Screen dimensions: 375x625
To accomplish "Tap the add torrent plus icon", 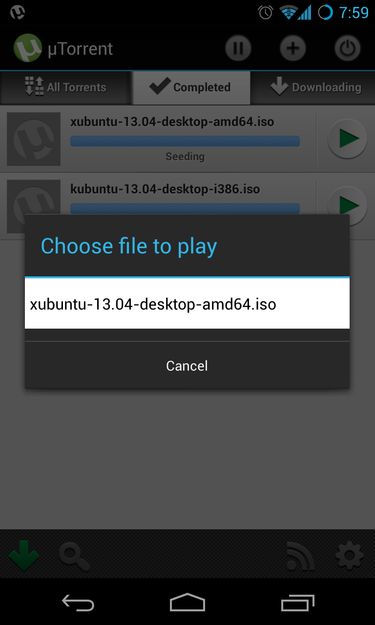I will click(293, 48).
